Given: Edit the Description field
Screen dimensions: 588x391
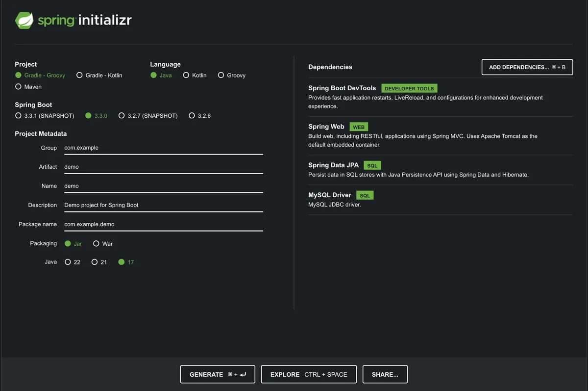Looking at the screenshot, I should [x=164, y=205].
